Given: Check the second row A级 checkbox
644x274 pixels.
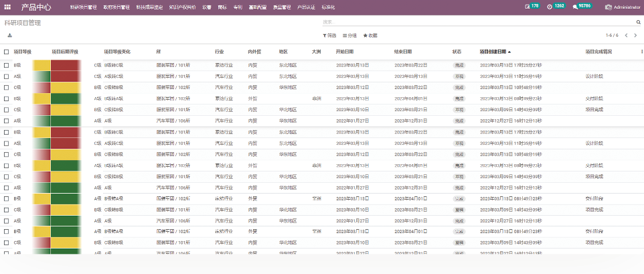Looking at the screenshot, I should (x=6, y=76).
